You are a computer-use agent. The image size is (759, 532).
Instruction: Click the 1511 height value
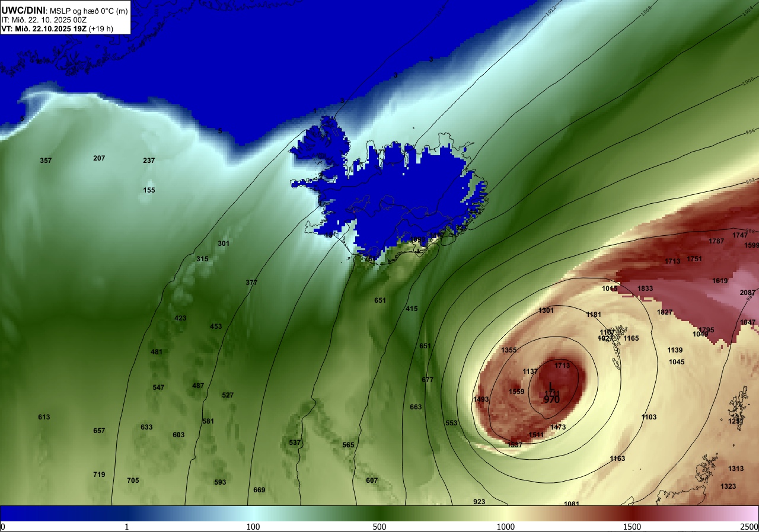coord(536,435)
